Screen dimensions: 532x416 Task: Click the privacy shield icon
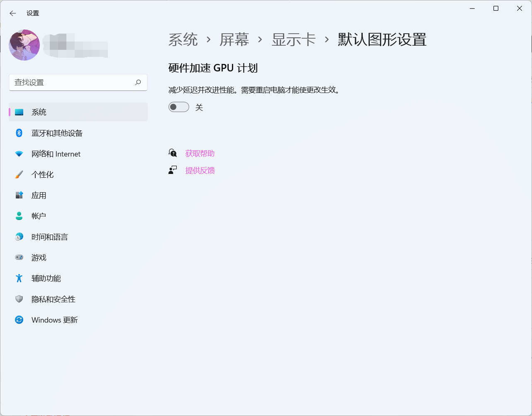click(x=19, y=299)
